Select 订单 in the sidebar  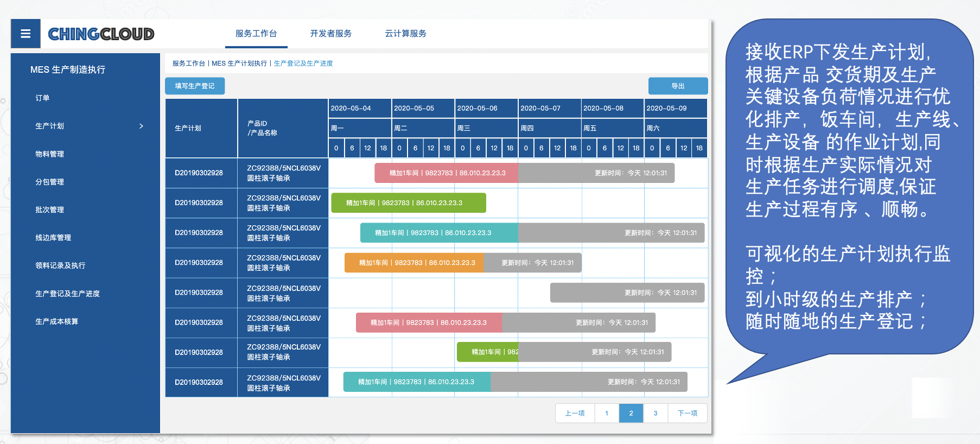pyautogui.click(x=42, y=98)
